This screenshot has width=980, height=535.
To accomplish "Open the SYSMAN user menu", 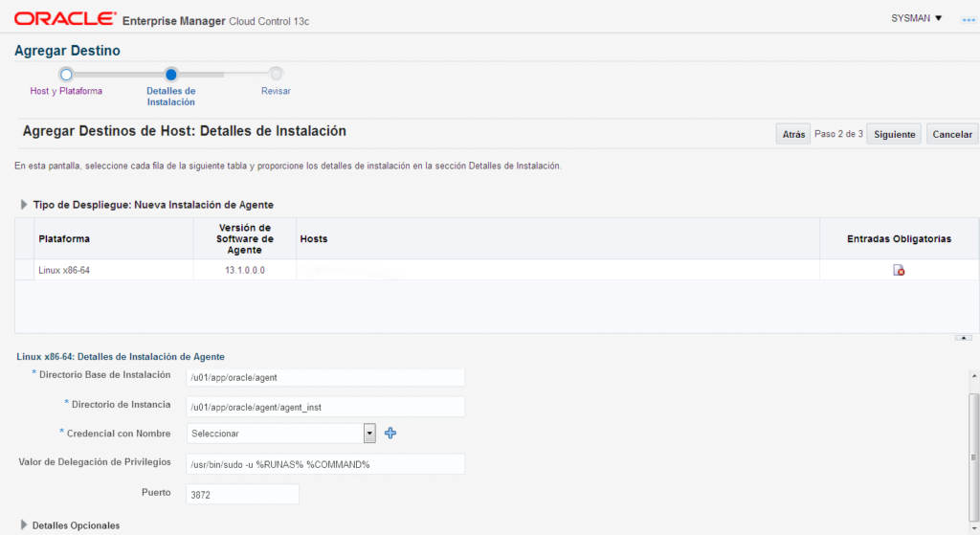I will 916,18.
